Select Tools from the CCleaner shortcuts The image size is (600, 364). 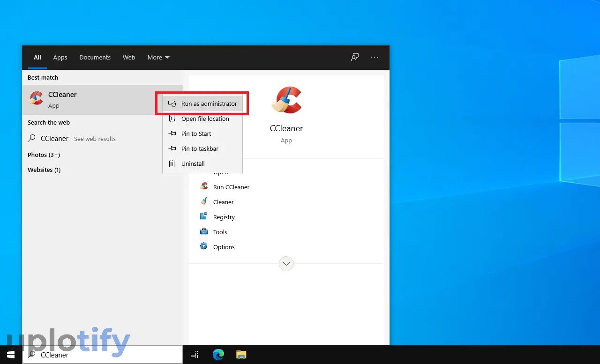220,231
